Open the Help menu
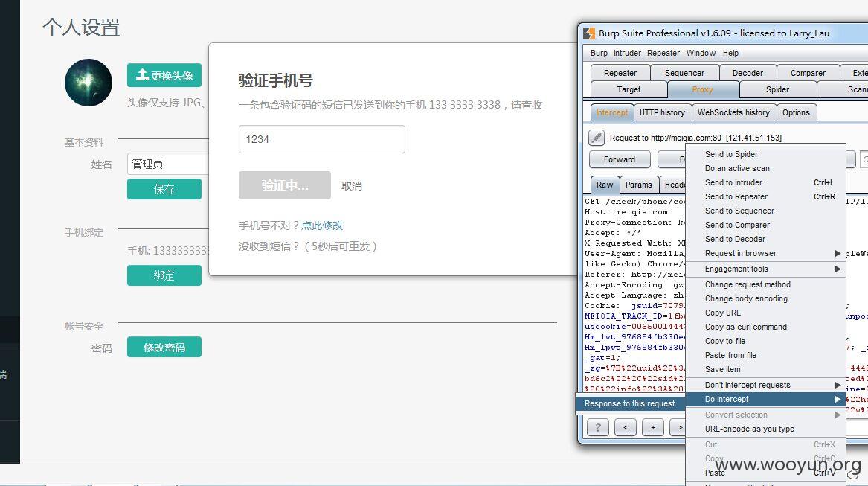Screen dimensions: 868x486 coord(730,53)
